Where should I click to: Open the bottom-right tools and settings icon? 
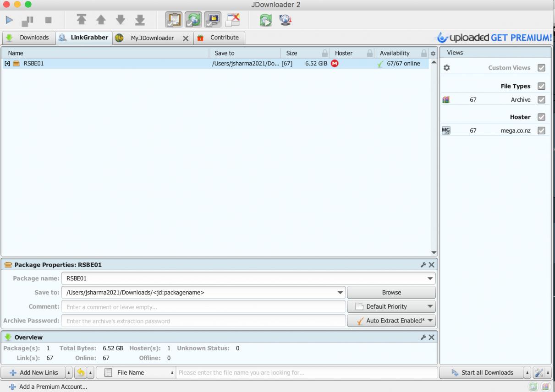tap(539, 373)
